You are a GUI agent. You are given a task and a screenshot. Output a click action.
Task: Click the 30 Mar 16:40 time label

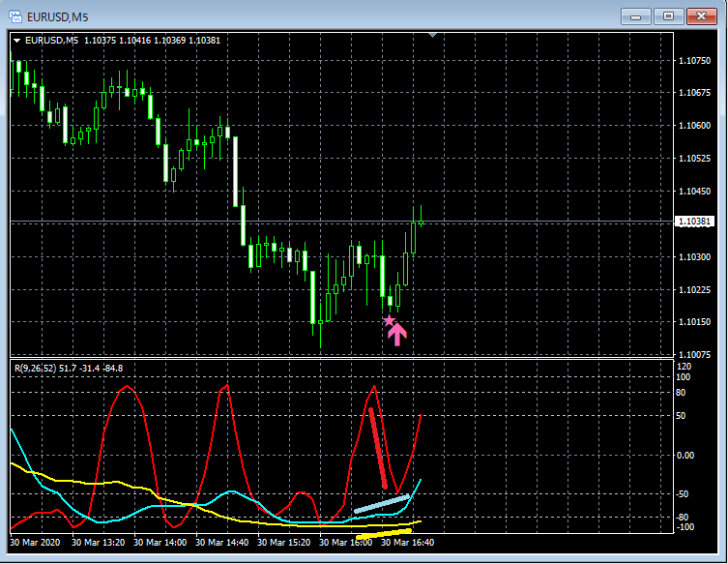(x=408, y=543)
